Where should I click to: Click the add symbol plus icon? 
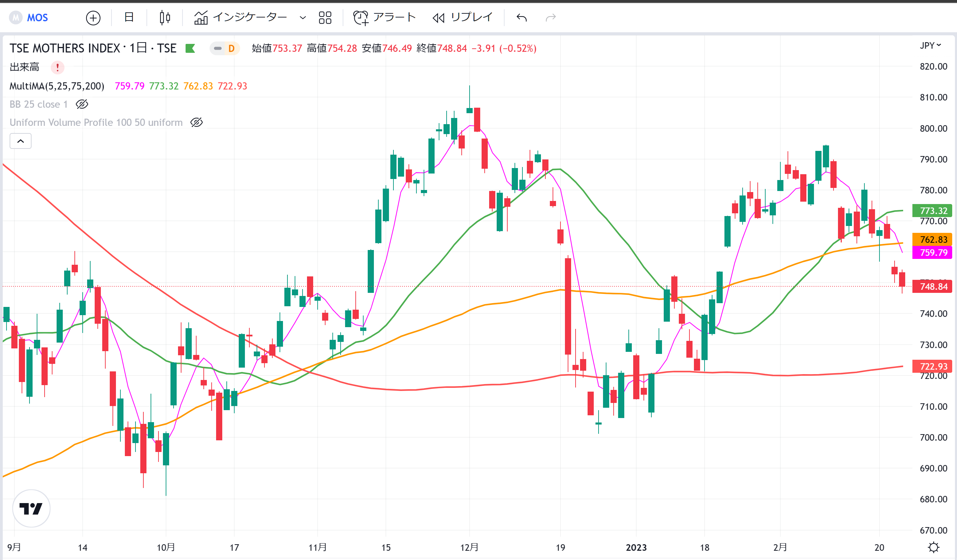93,18
